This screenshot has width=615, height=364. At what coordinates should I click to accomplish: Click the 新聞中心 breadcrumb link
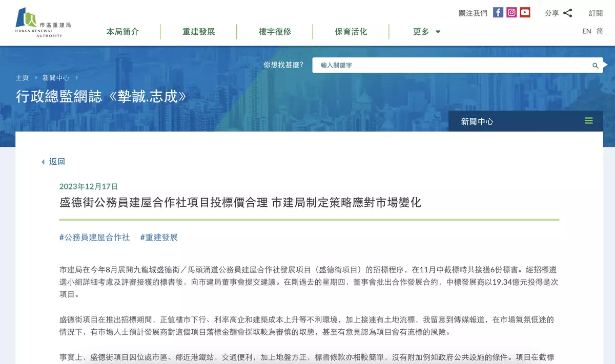pos(56,78)
